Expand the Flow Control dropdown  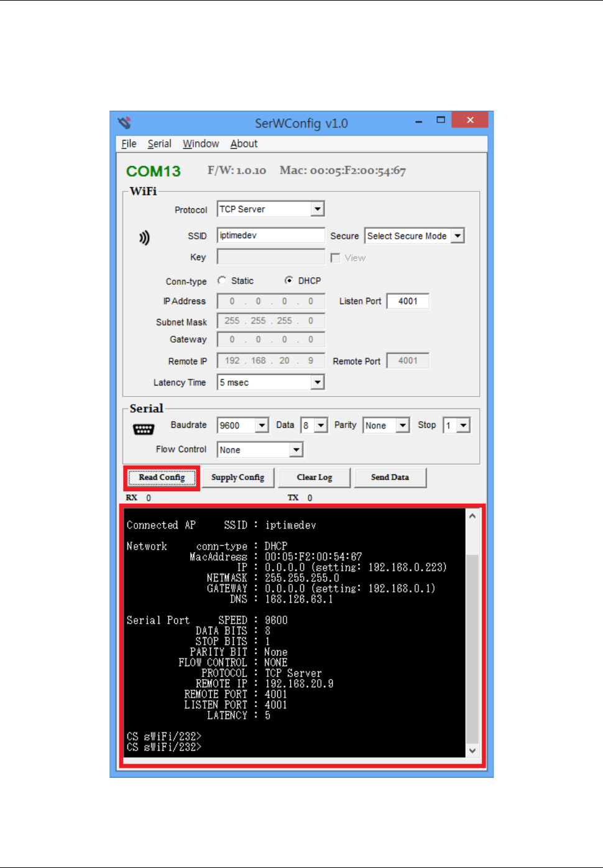297,449
